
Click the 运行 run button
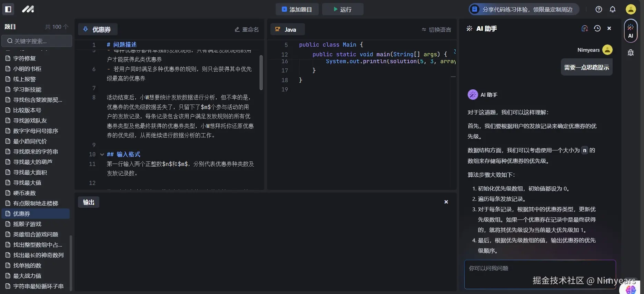[x=343, y=9]
